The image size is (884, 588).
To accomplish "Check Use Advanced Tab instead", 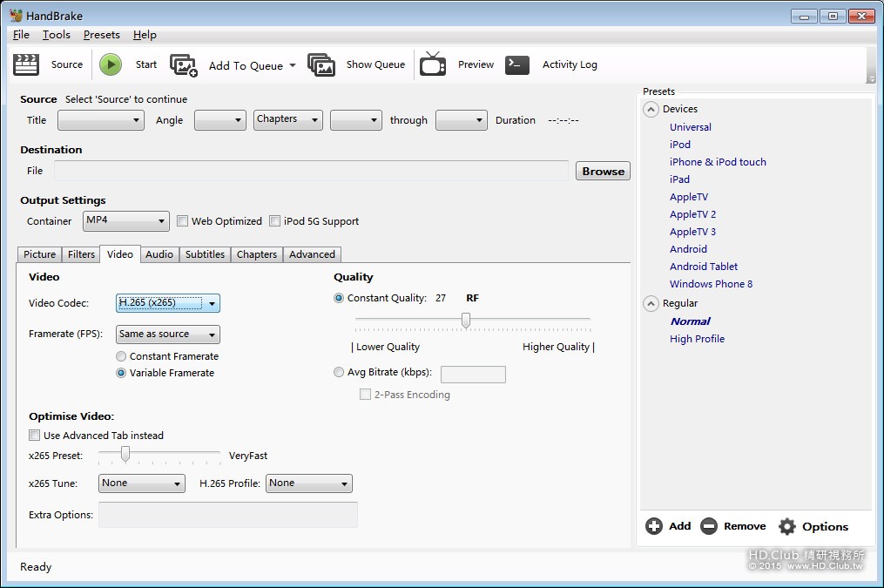I will [35, 436].
